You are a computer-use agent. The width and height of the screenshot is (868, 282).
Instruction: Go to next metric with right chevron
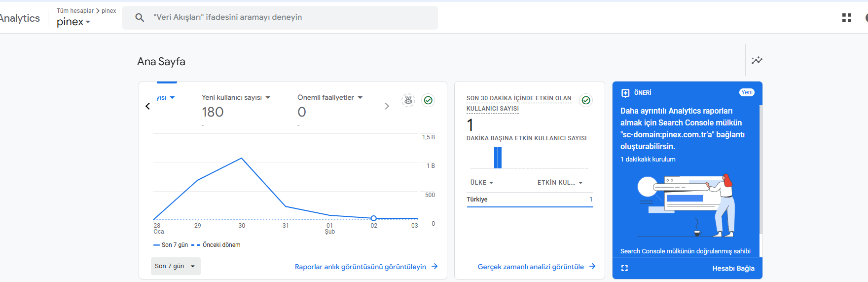pyautogui.click(x=387, y=106)
